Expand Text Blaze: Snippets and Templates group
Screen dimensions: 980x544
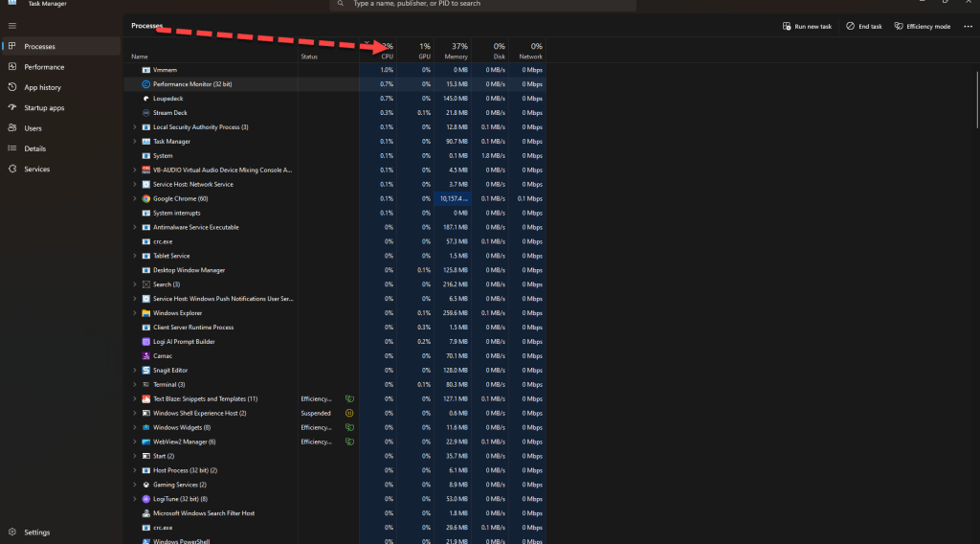click(134, 399)
